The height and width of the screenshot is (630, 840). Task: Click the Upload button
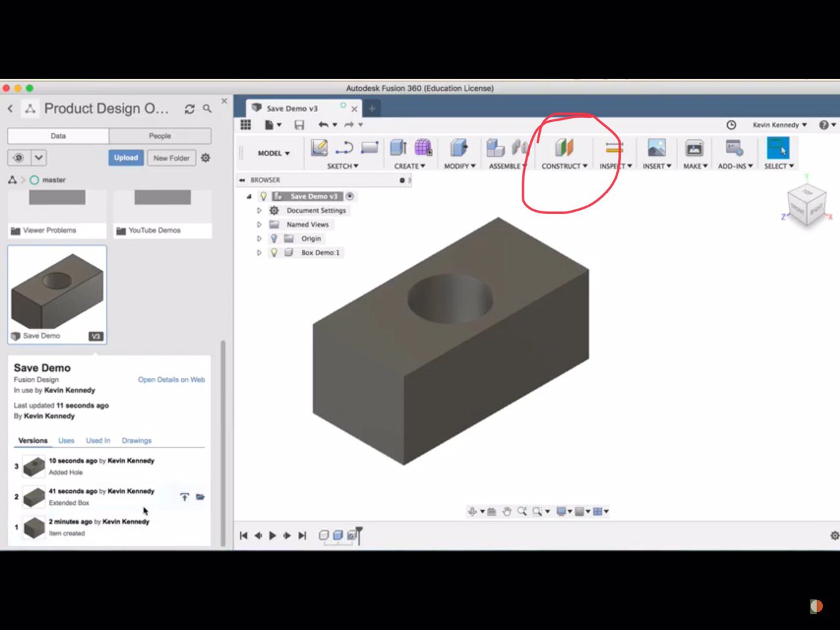[x=126, y=157]
